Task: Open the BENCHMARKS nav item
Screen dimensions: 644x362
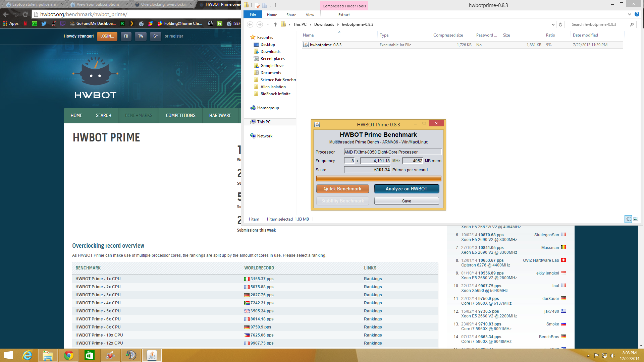Action: pos(139,115)
